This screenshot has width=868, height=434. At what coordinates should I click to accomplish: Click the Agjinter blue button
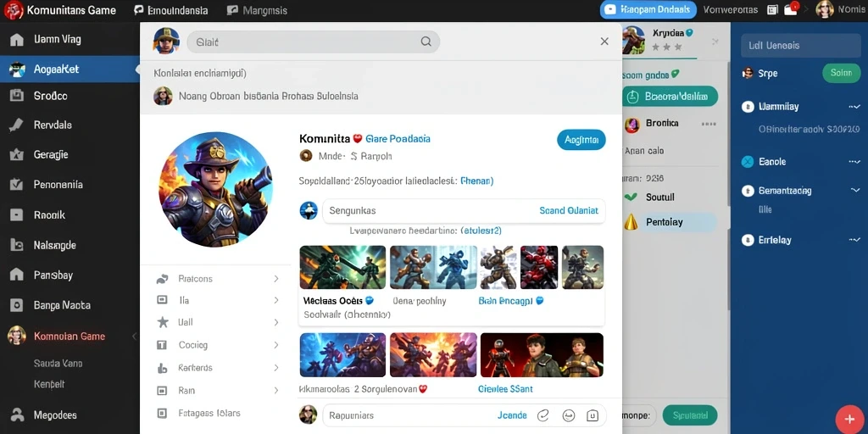581,140
